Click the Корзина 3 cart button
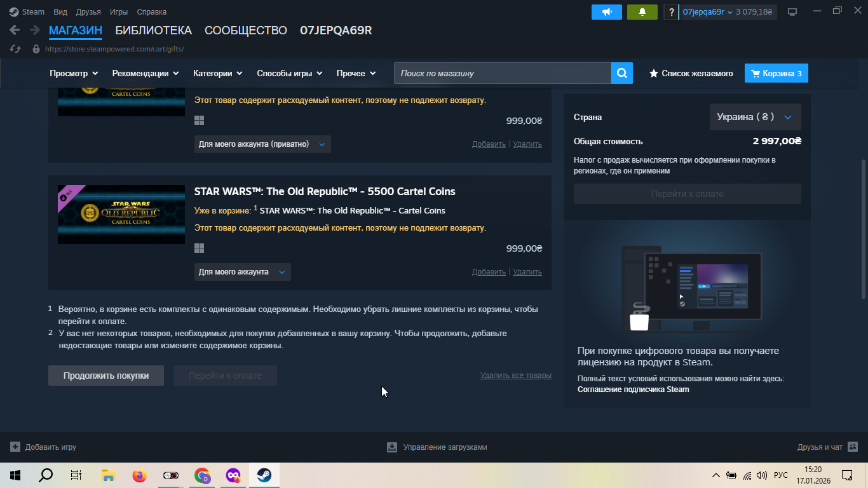 pos(776,74)
